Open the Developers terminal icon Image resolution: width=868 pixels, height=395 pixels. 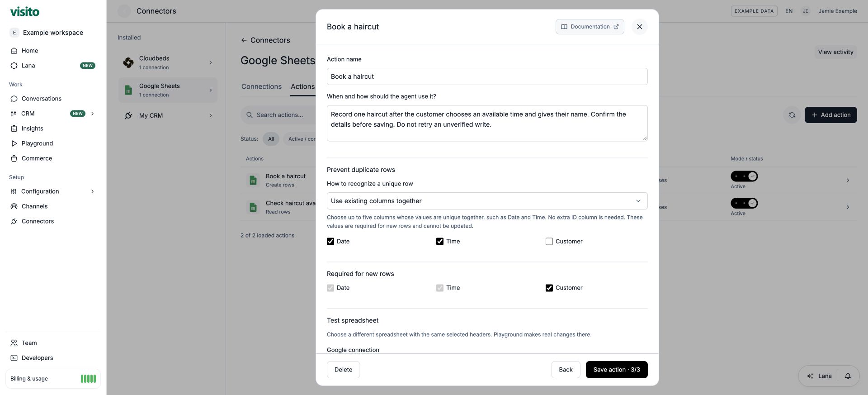coord(14,358)
